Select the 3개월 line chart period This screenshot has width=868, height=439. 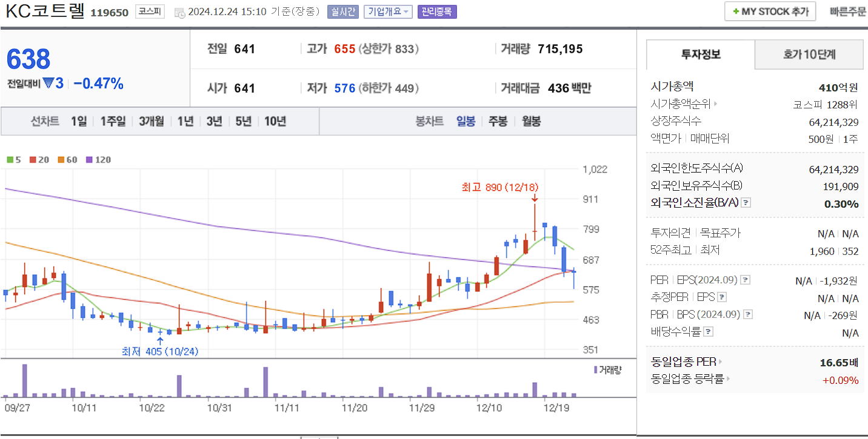click(x=151, y=121)
